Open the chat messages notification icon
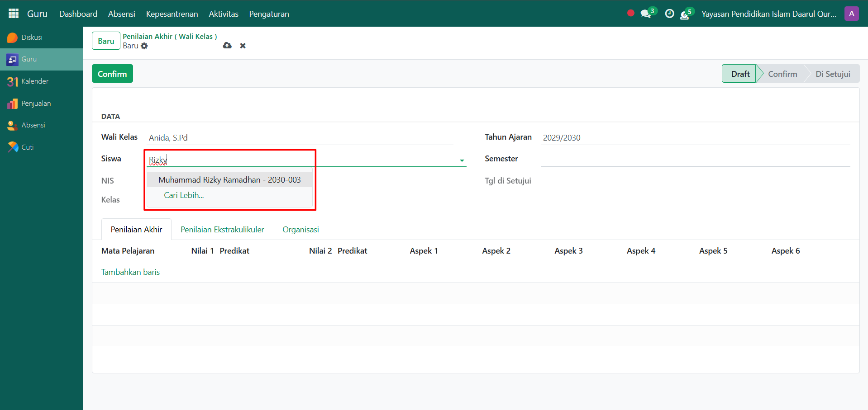 tap(646, 14)
